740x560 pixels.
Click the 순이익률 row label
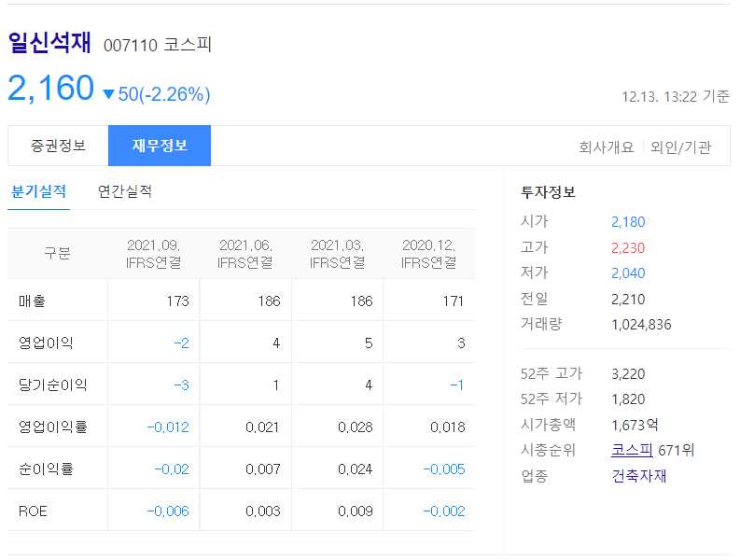click(x=46, y=469)
